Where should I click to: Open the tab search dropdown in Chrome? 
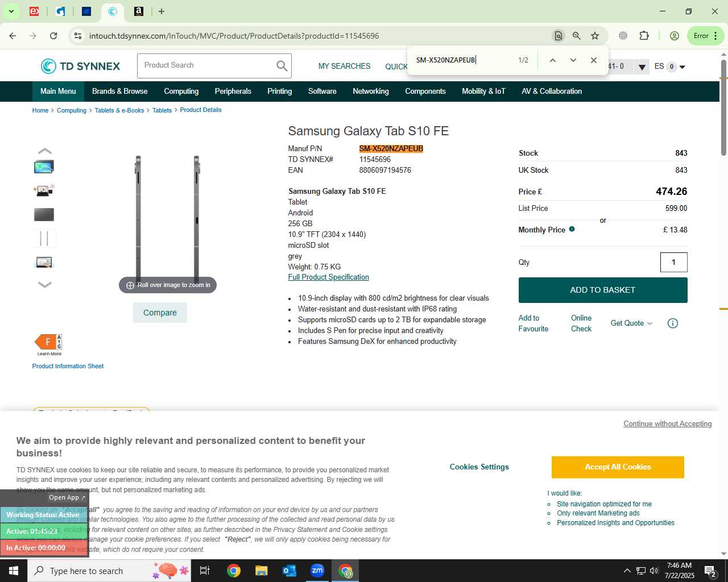tap(11, 11)
